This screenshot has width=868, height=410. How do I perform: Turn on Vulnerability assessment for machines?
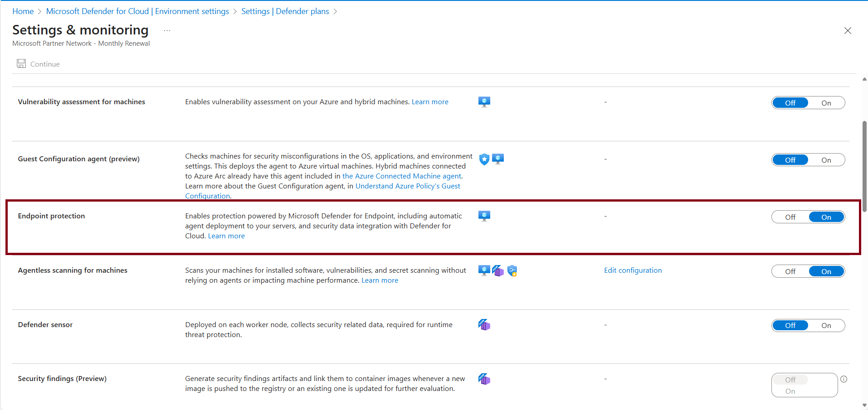click(x=826, y=103)
